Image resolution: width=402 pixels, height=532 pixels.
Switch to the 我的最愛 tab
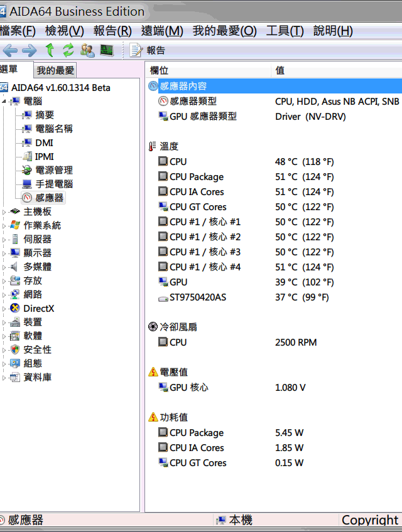click(55, 70)
